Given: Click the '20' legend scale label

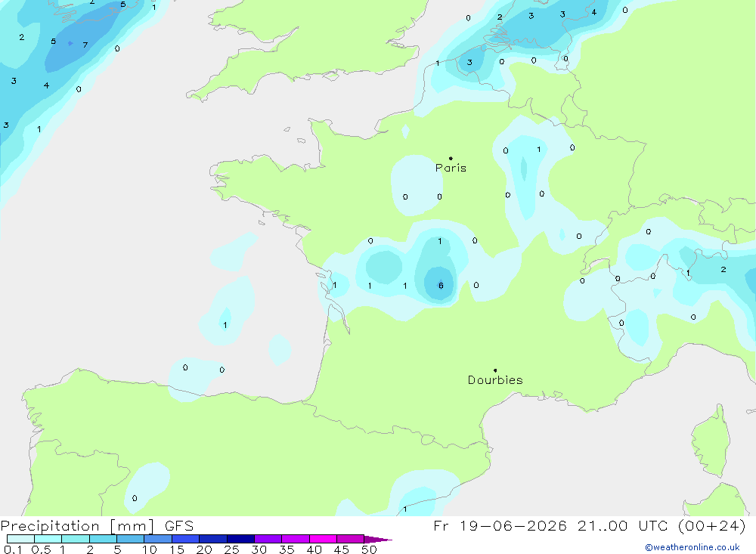Looking at the screenshot, I should pos(204,549).
